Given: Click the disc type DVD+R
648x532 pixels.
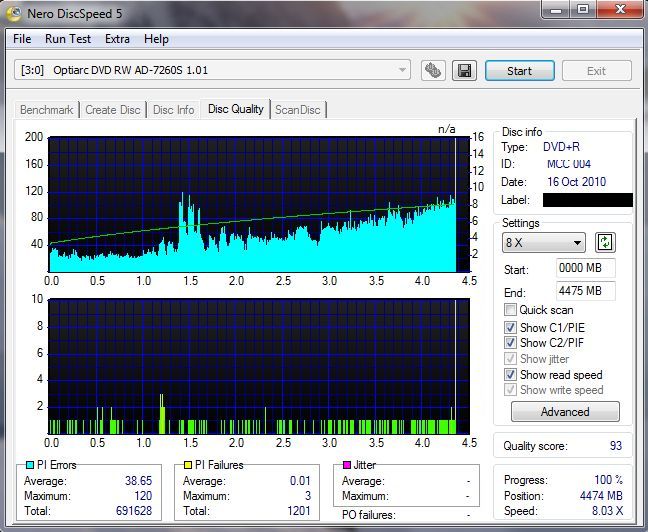Looking at the screenshot, I should coord(562,147).
